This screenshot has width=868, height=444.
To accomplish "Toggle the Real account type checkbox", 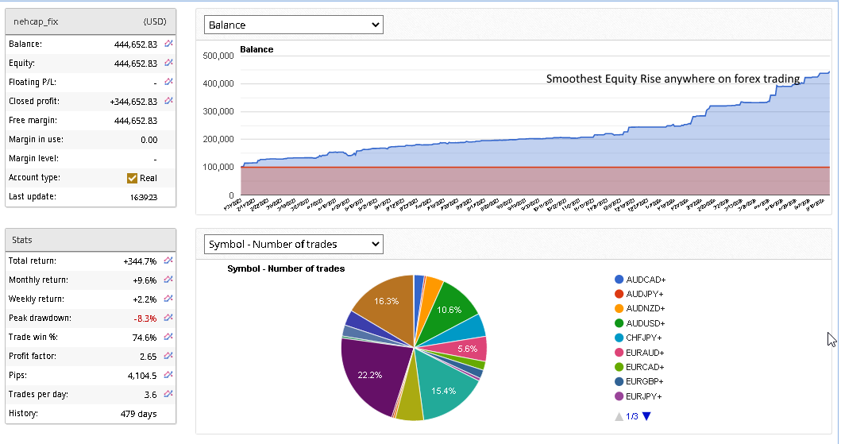I will [133, 178].
